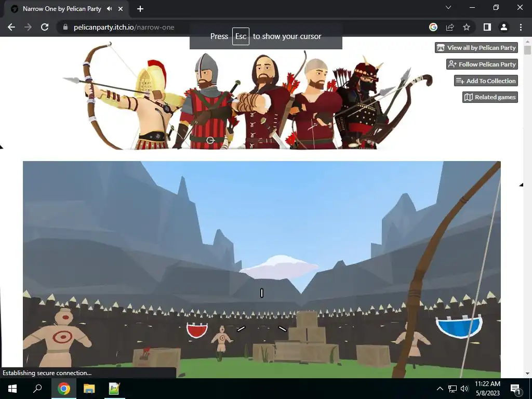Screen dimensions: 532x399
Task: Click the red team flag marker in game
Action: pyautogui.click(x=197, y=330)
